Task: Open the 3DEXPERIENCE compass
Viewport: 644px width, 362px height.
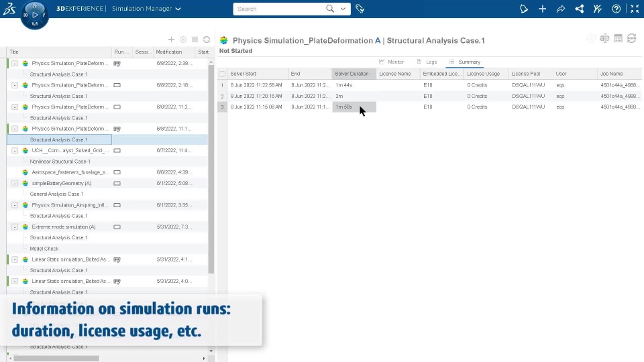Action: (x=34, y=15)
